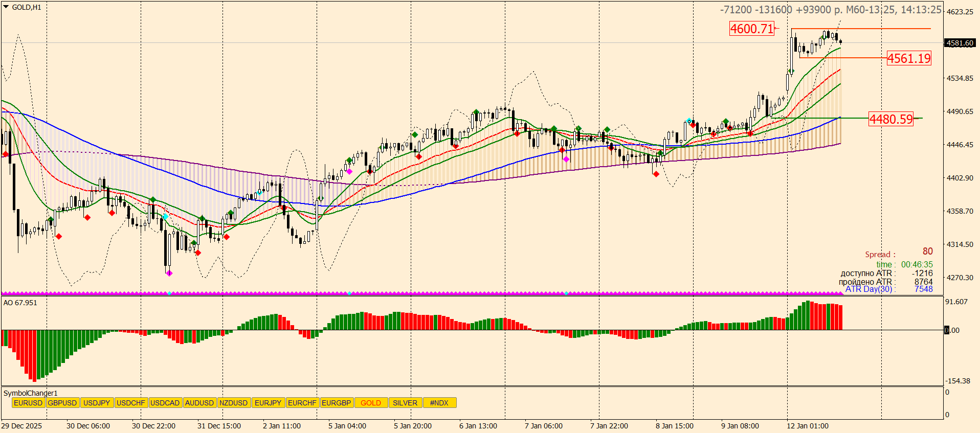Click the time countdown 00:46:35
Image resolution: width=980 pixels, height=433 pixels.
[x=917, y=265]
